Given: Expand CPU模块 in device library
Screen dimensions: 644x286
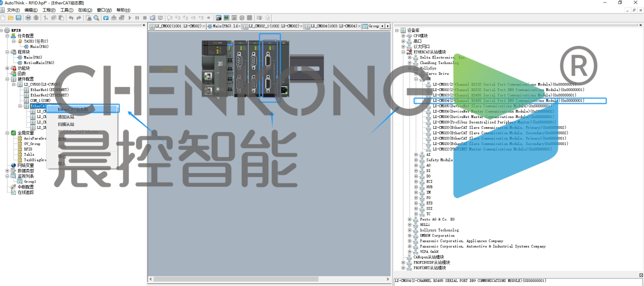Looking at the screenshot, I should tap(403, 36).
